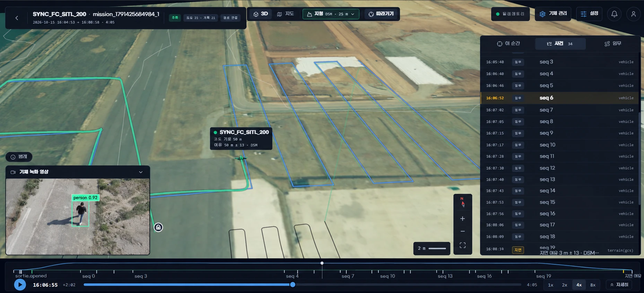Select the 사건 events tab

click(x=560, y=44)
